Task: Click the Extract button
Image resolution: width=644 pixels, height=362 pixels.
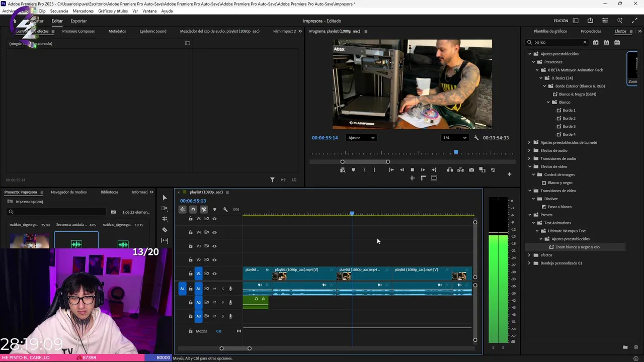Action: click(x=460, y=170)
